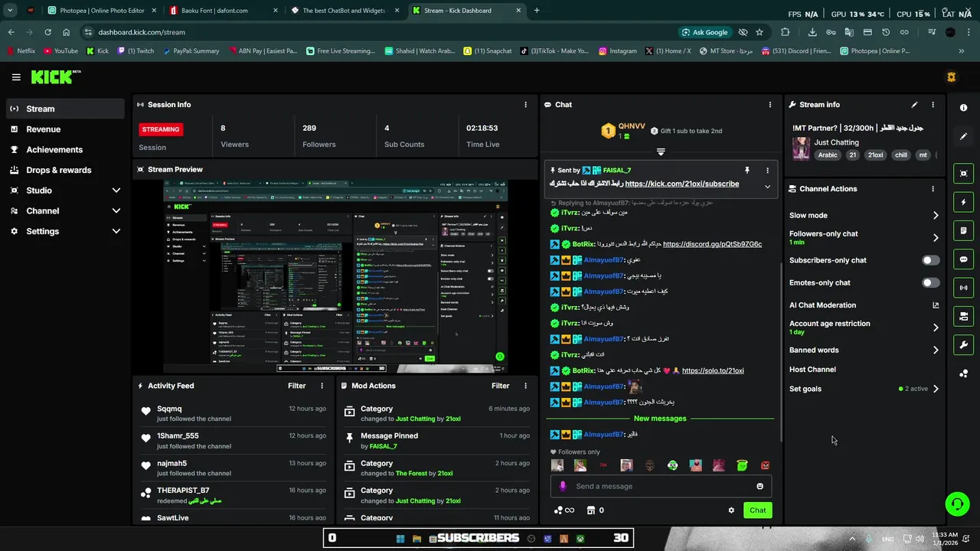Send the message with the Chat button

tap(757, 510)
